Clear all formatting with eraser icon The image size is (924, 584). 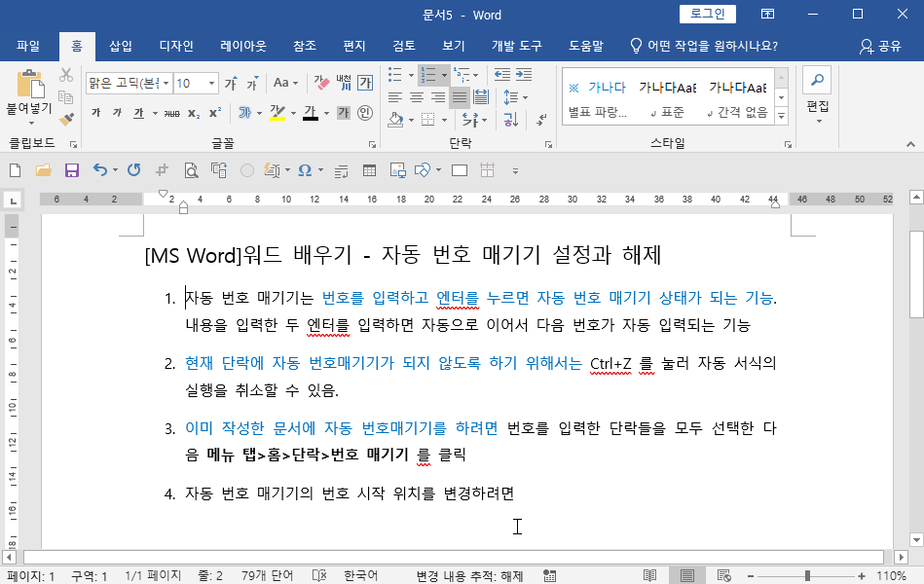pos(321,83)
